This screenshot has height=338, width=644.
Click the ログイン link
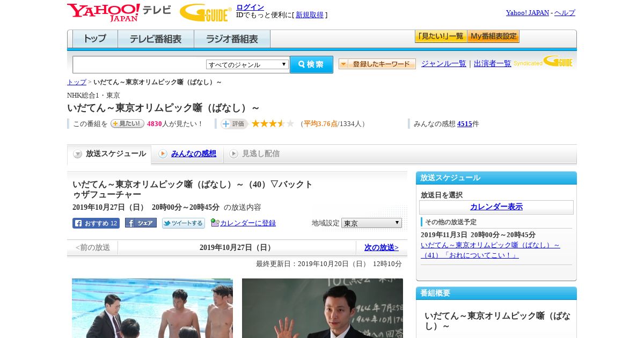250,7
